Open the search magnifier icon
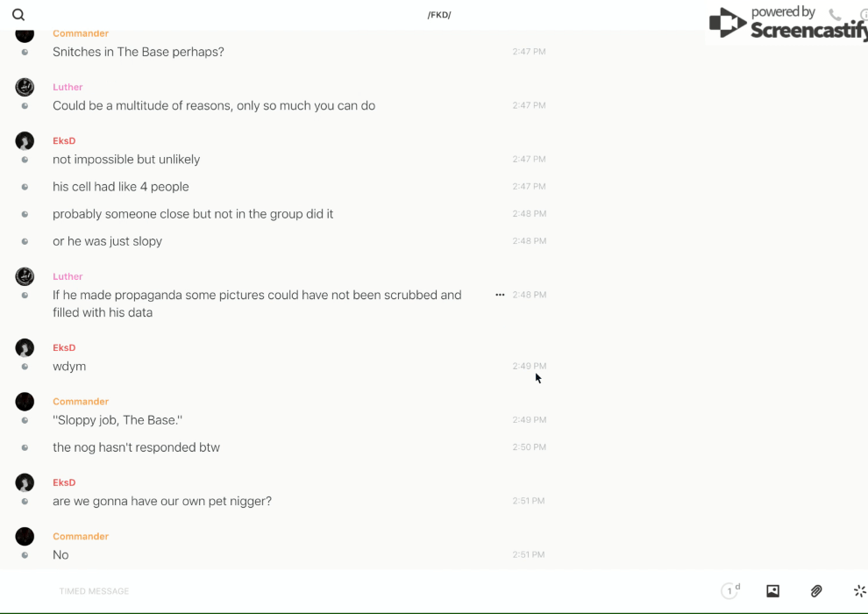 [x=18, y=15]
